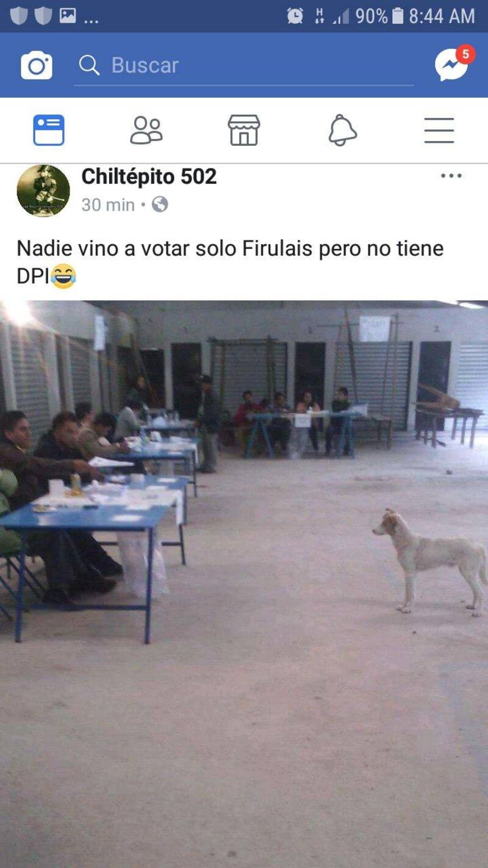
Task: Tap the image notification status icon
Action: click(68, 16)
